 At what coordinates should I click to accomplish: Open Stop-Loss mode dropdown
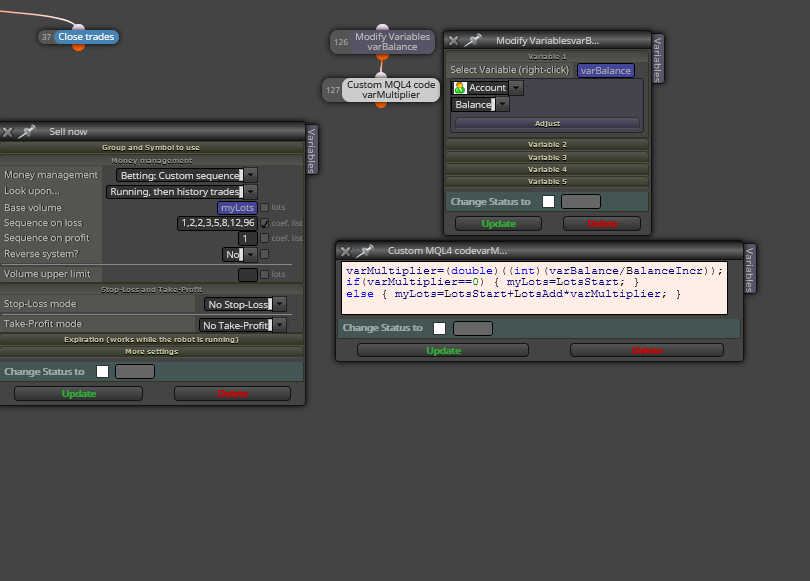point(279,304)
